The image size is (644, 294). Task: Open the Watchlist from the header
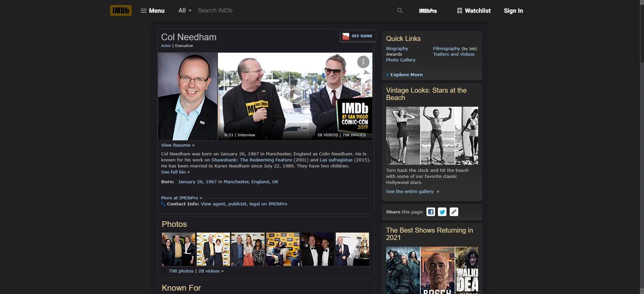474,11
